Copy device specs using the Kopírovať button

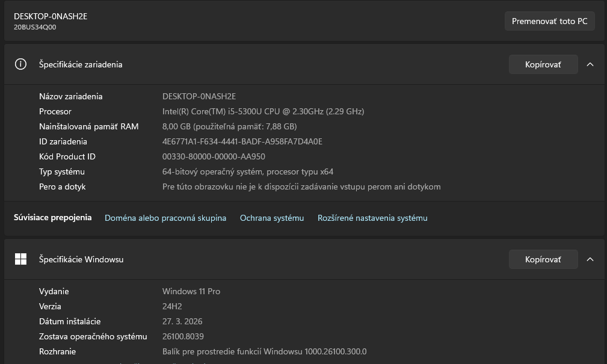point(542,64)
